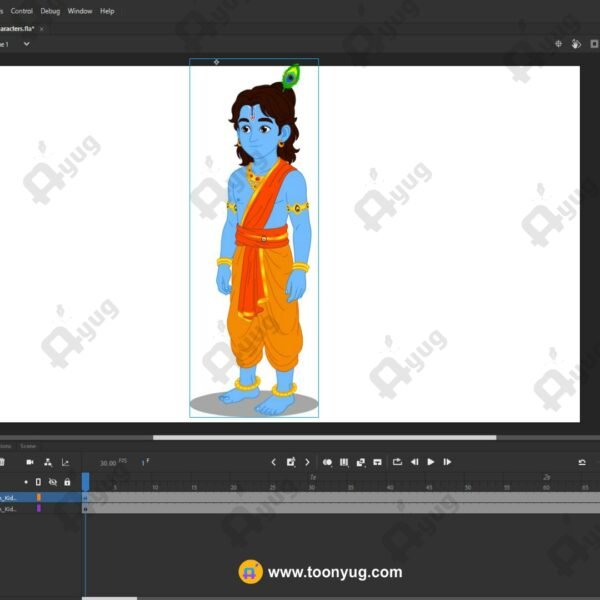
Task: Click the Center Stage icon
Action: click(x=558, y=44)
